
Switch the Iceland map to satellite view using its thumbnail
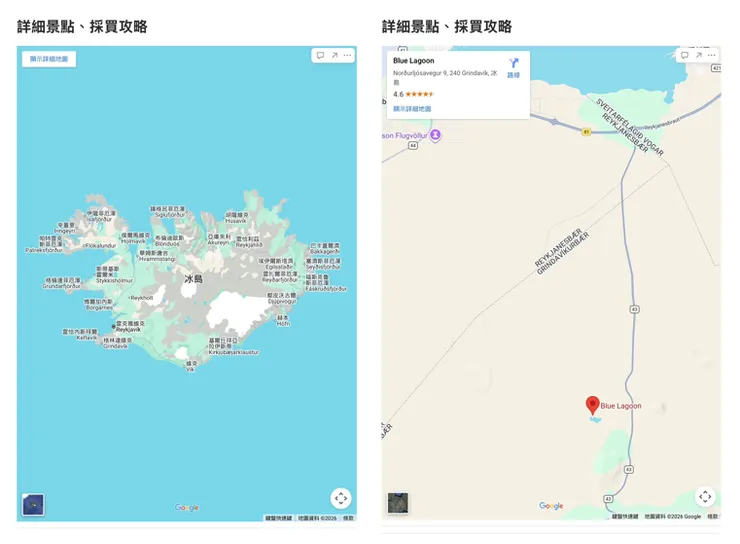click(x=33, y=504)
